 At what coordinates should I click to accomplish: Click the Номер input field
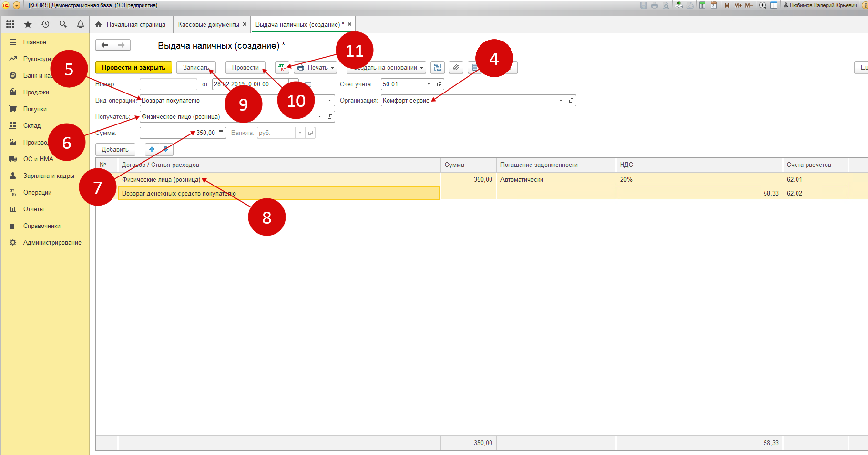[168, 84]
